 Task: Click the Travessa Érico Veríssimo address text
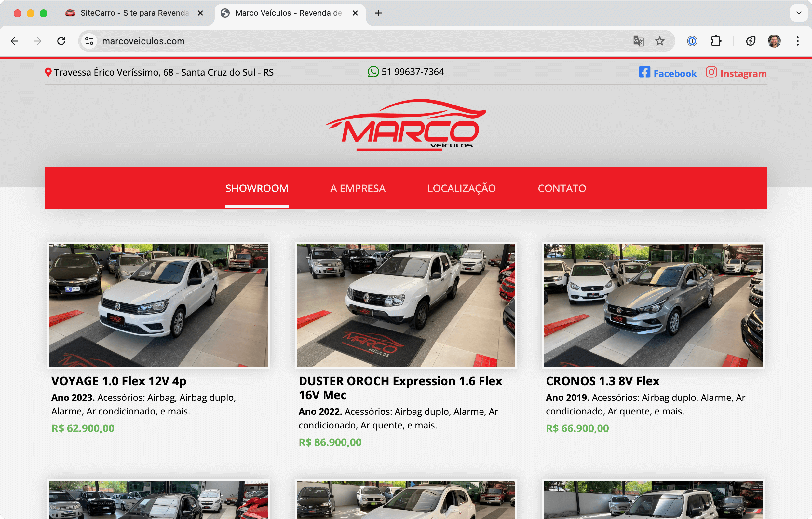point(164,72)
